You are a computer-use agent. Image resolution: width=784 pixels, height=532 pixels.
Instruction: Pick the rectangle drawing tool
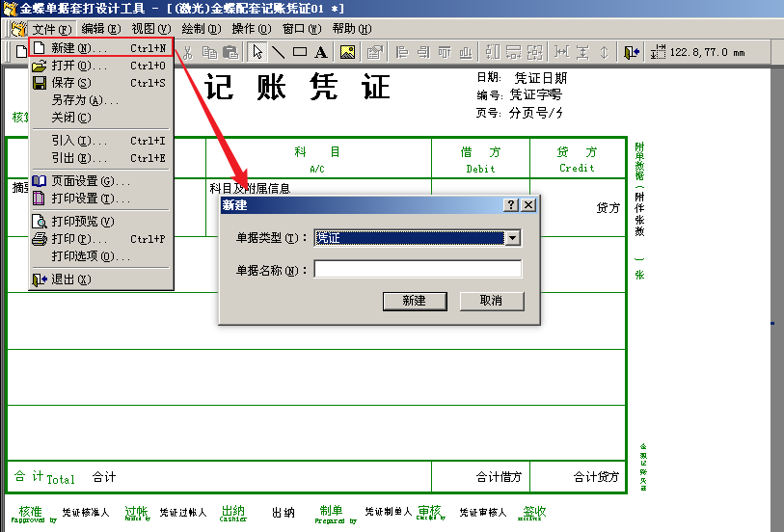299,52
